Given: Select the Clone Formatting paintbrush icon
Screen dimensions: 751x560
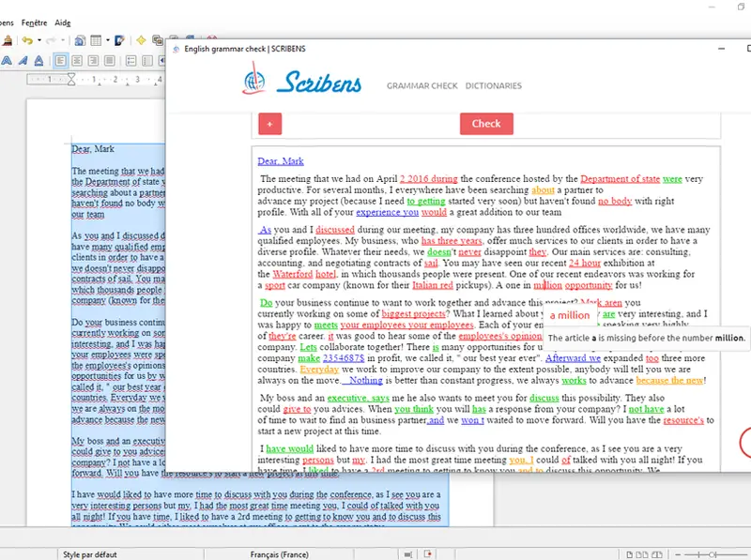Looking at the screenshot, I should (x=7, y=40).
